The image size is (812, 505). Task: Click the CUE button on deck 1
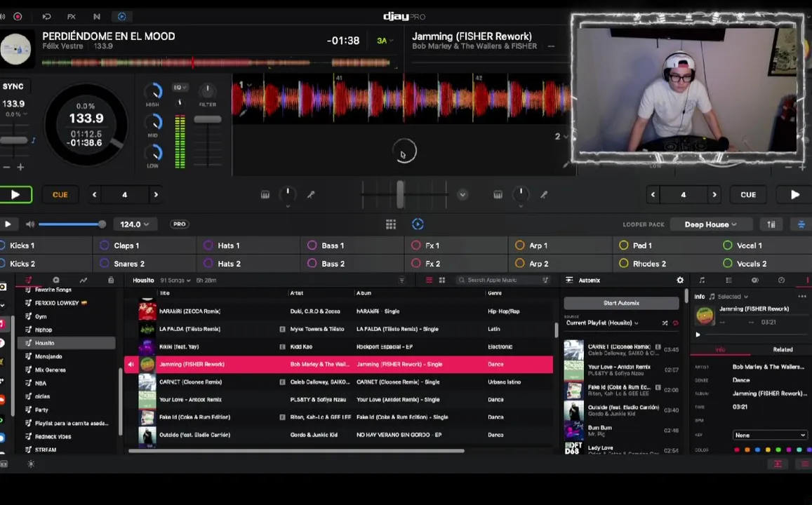pos(60,194)
